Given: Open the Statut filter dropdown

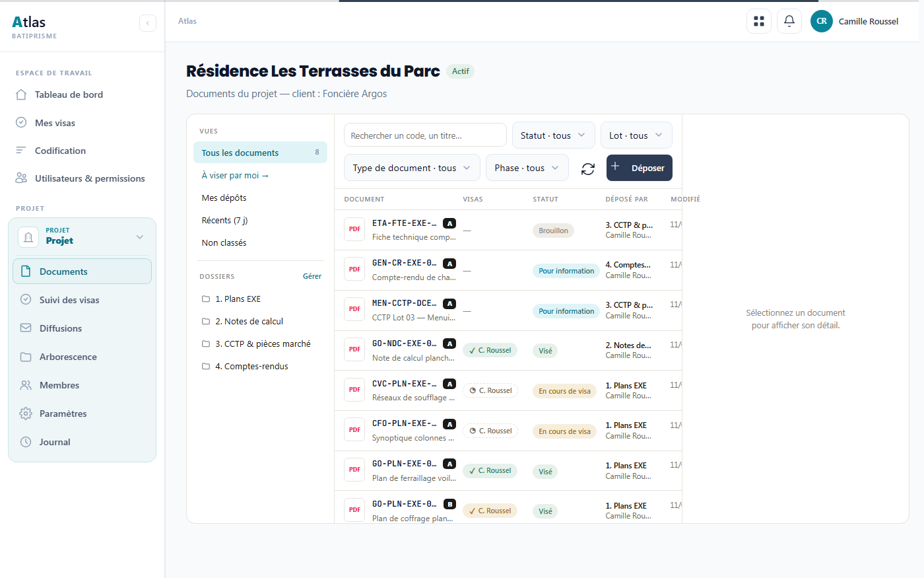Looking at the screenshot, I should click(x=554, y=135).
